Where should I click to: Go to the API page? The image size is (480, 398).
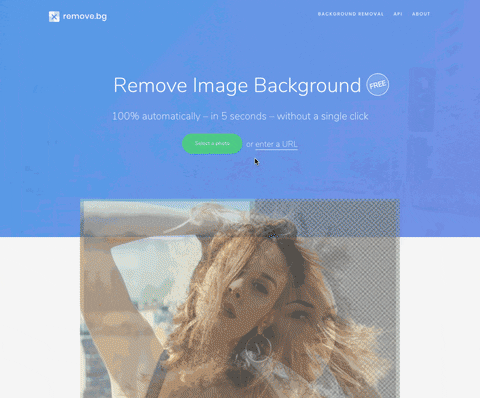[398, 14]
